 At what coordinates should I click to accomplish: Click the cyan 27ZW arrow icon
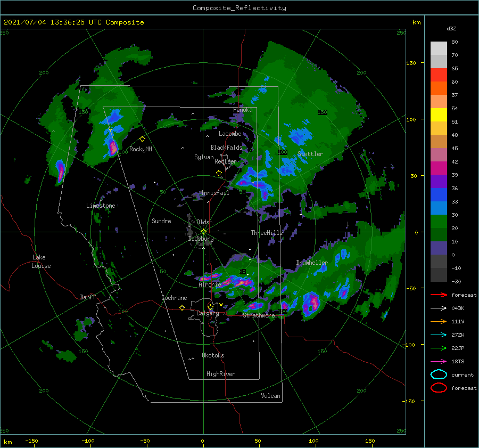pyautogui.click(x=439, y=335)
